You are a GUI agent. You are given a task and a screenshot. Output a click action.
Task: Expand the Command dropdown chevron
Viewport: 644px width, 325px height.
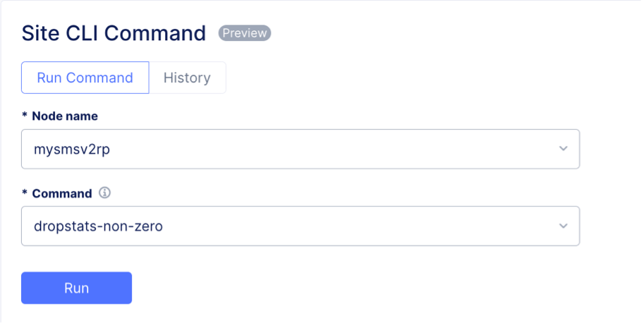click(x=562, y=226)
